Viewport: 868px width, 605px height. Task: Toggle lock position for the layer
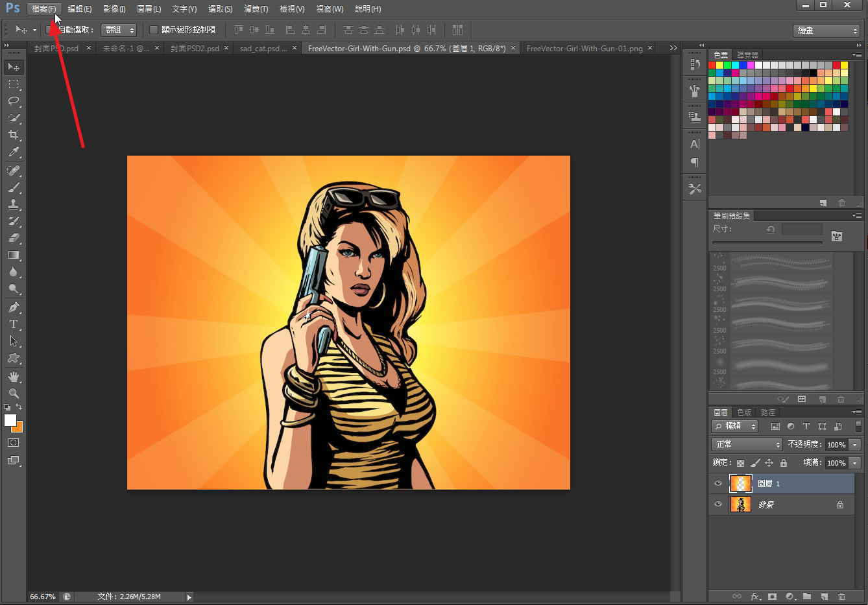tap(769, 463)
